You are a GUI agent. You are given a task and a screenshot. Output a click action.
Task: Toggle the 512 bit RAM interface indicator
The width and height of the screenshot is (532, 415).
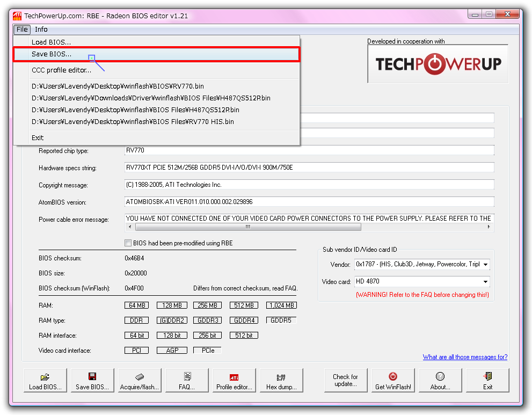coord(244,335)
